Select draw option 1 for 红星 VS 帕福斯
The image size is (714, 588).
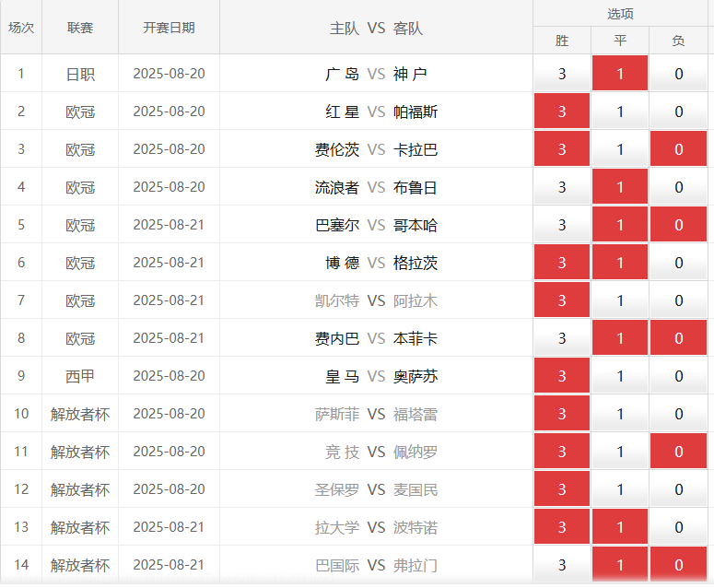(620, 112)
